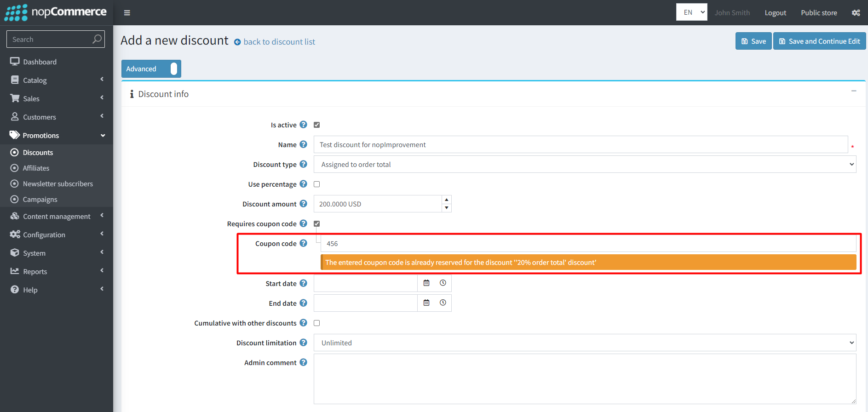Click the Discount amount value field
This screenshot has width=868, height=412.
[378, 204]
